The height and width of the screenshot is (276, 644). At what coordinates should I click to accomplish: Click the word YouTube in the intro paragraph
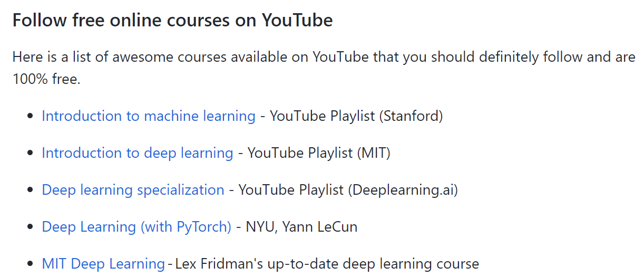point(341,56)
